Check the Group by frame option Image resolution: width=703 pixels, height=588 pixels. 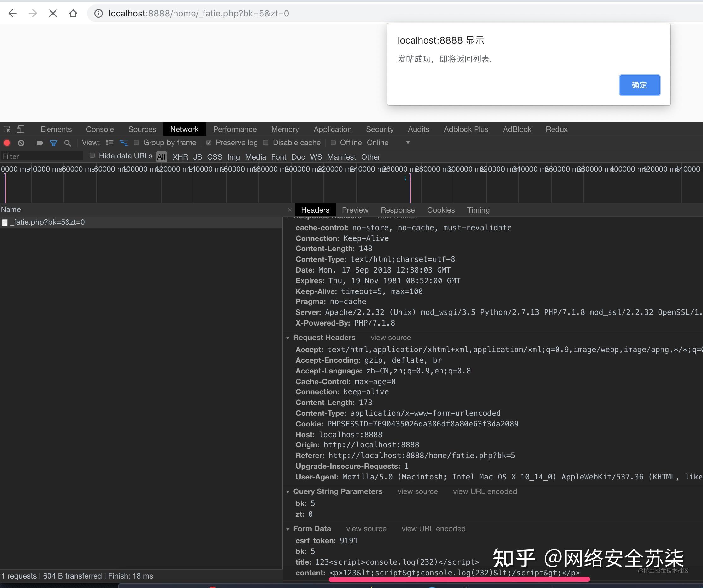coord(136,143)
